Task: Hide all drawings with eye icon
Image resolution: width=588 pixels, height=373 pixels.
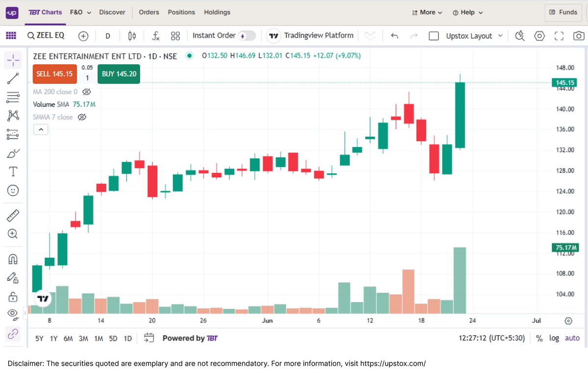Action: pos(13,314)
